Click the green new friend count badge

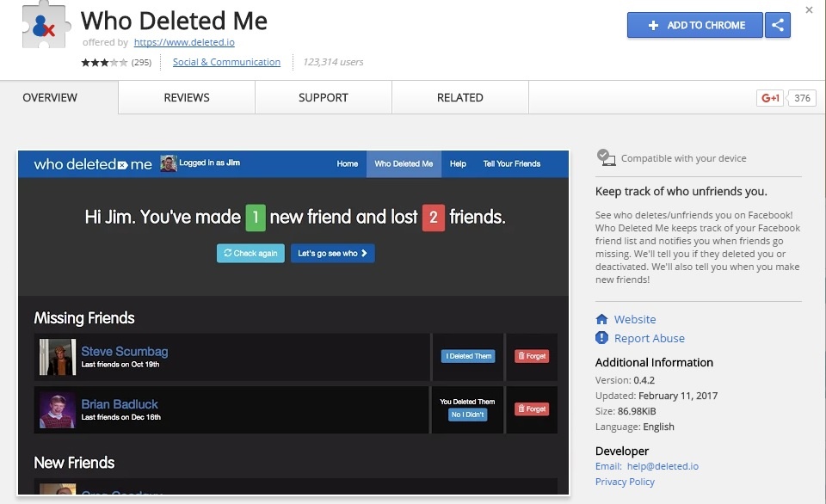(256, 218)
